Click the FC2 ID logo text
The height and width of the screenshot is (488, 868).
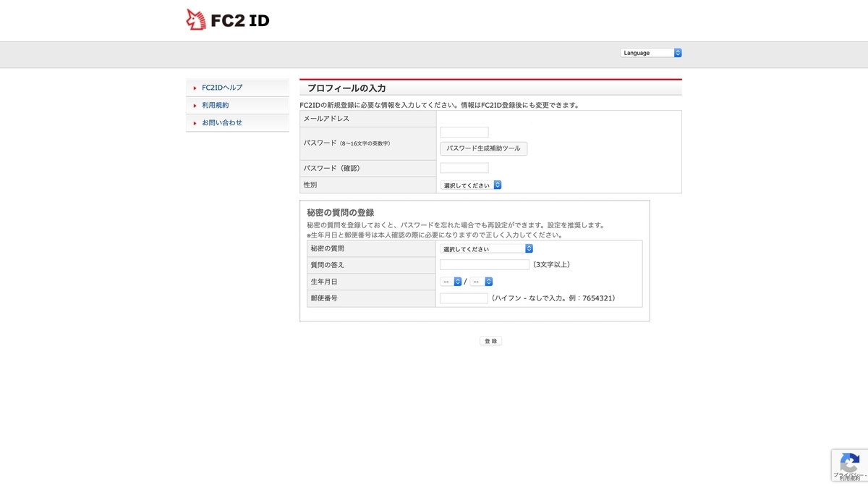click(x=239, y=20)
